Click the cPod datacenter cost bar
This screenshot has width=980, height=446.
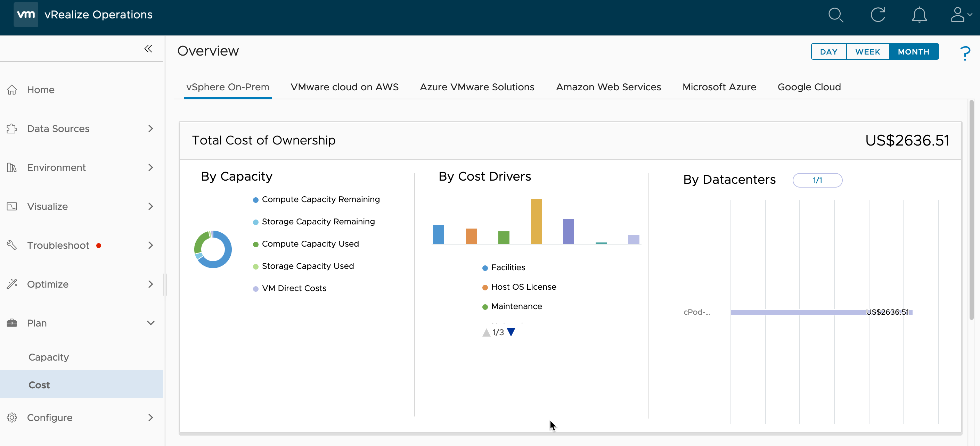(822, 312)
